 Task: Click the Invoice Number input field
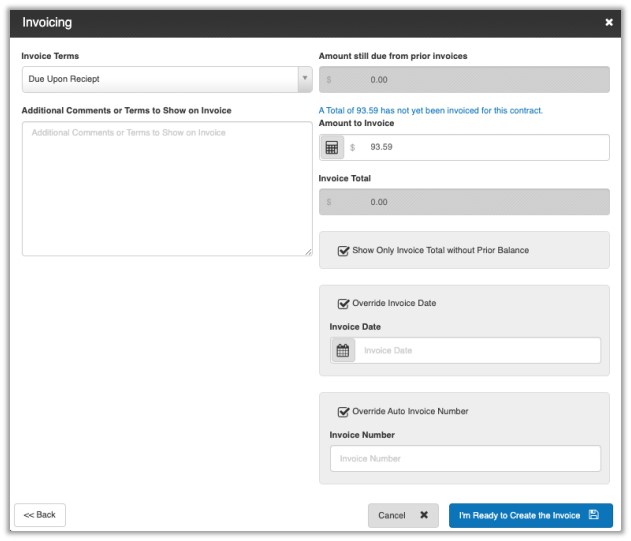pyautogui.click(x=465, y=459)
